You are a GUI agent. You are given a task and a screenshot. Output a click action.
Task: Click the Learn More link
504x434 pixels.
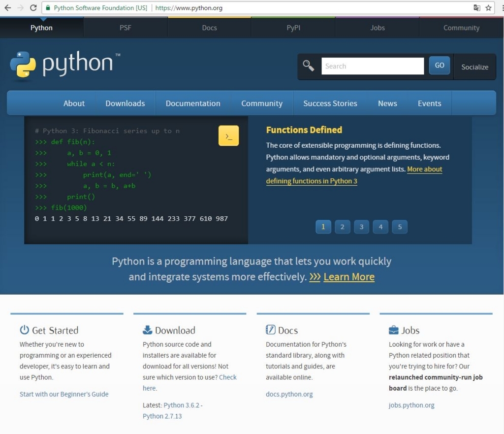pyautogui.click(x=349, y=277)
